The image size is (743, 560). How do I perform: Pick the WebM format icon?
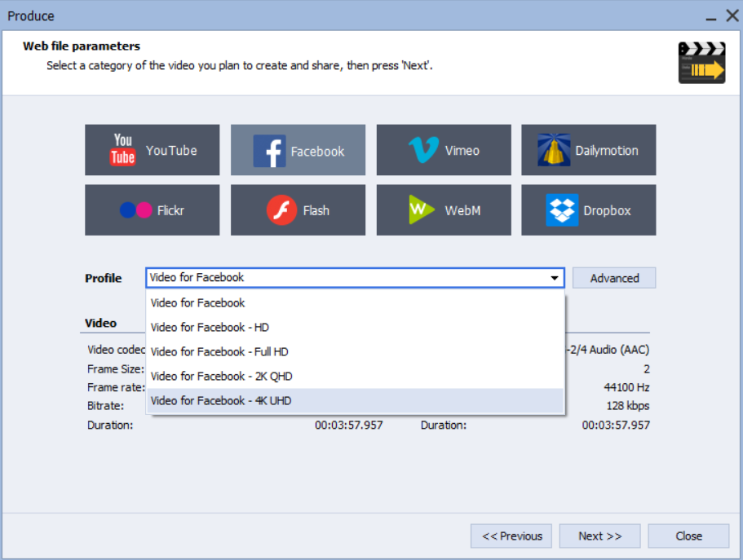[x=422, y=210]
